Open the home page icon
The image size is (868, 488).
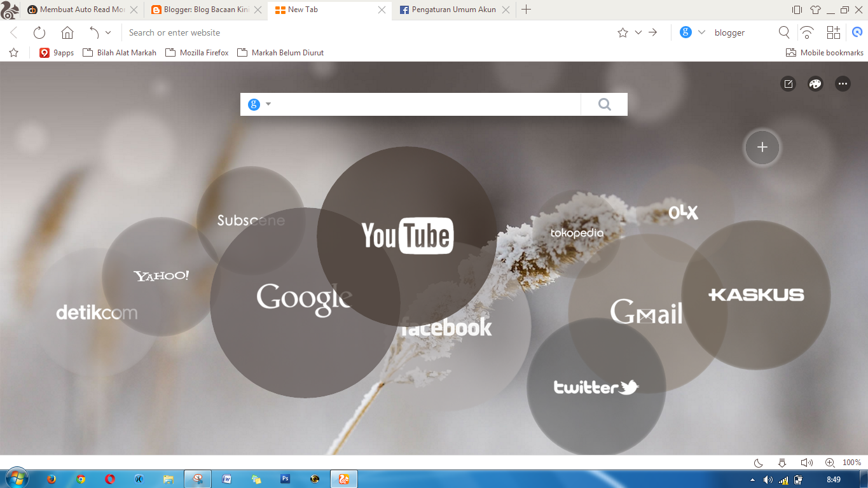click(67, 32)
